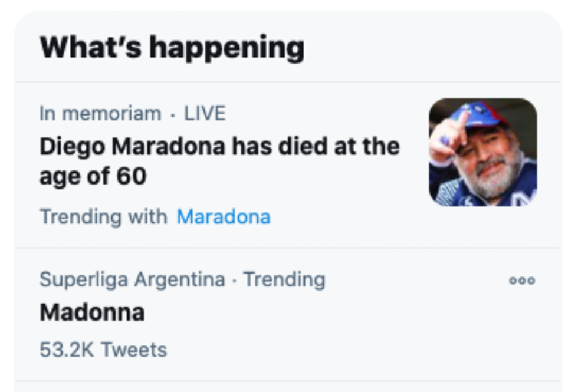
Task: Tap the headline's second line, age of 60
Action: pos(93,176)
